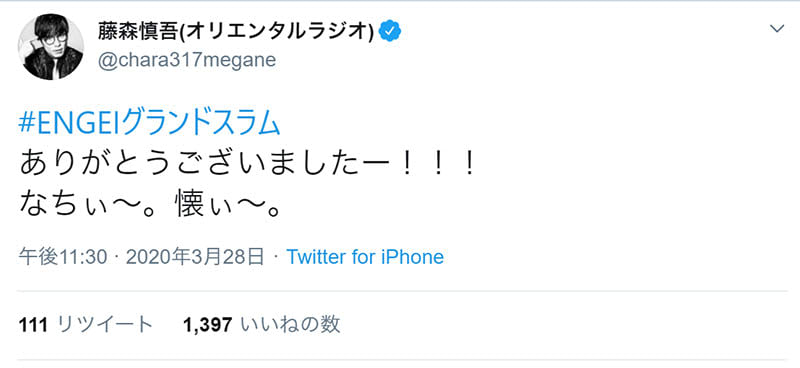Click the blue verified badge

pos(390,32)
